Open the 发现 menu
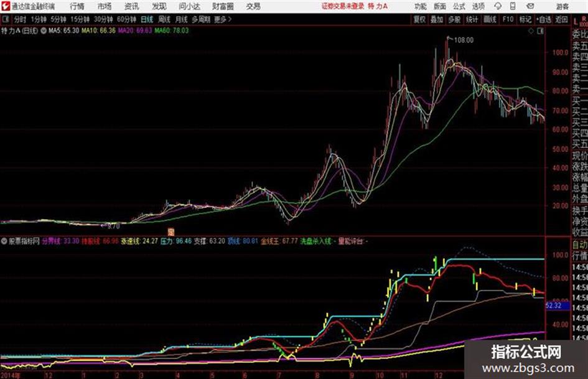This screenshot has height=379, width=588. click(x=159, y=6)
